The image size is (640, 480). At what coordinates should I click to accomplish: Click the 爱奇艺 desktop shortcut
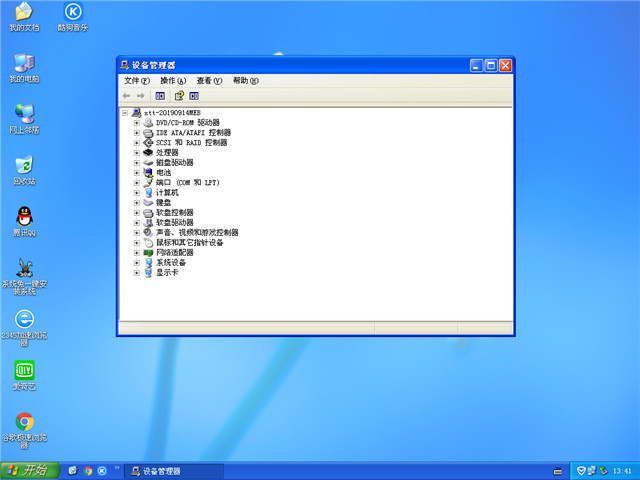24,370
